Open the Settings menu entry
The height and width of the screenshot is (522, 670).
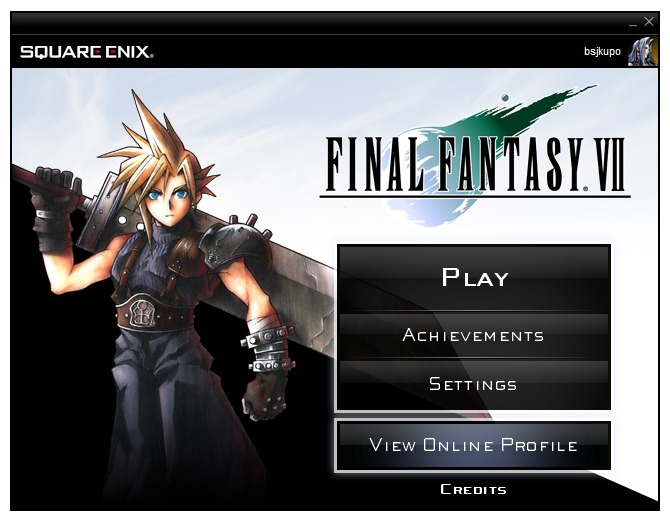click(x=474, y=384)
